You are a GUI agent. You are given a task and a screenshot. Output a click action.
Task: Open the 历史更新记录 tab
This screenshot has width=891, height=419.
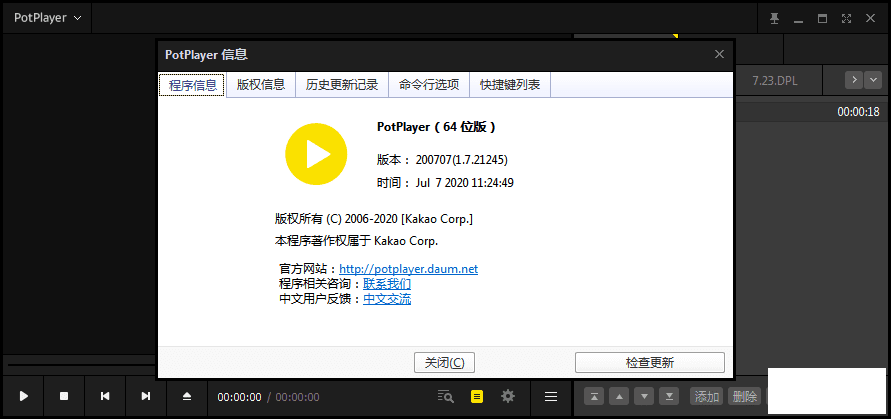(342, 85)
